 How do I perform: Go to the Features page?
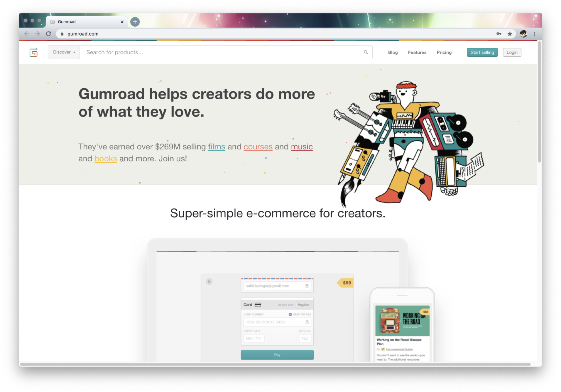(417, 52)
